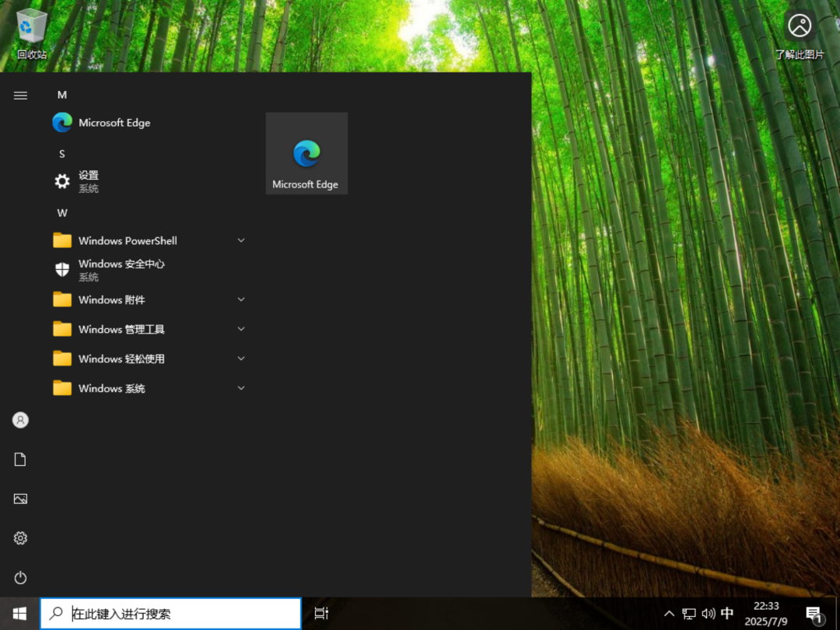Click the search magnifier icon
This screenshot has height=630, width=840.
point(56,614)
